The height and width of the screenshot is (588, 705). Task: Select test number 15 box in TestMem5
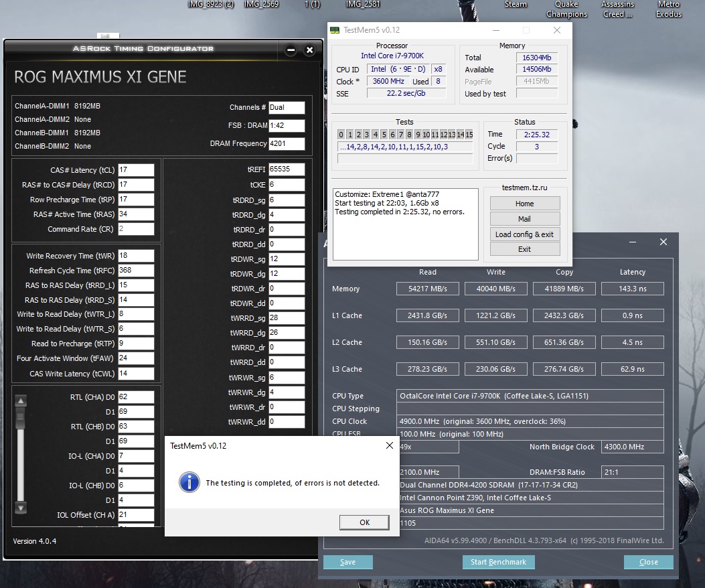click(x=469, y=134)
